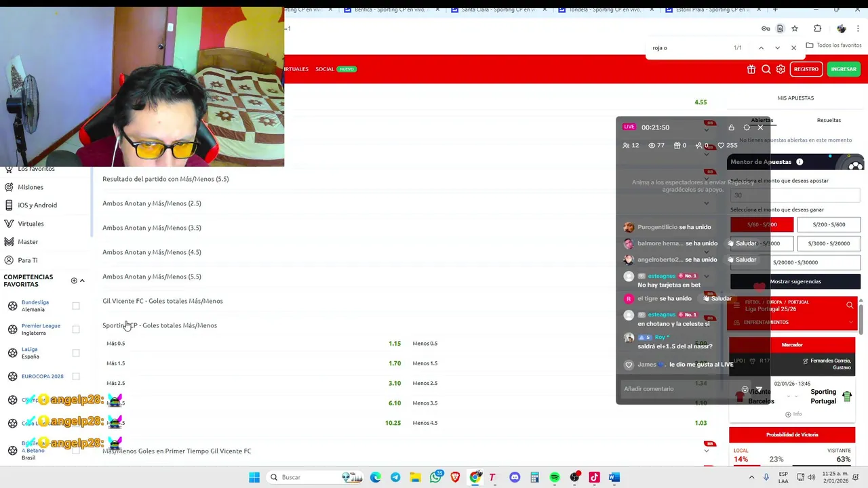The height and width of the screenshot is (488, 868).
Task: Expand Ambos Anotan y Más/Menos (2.5)
Action: pos(407,203)
